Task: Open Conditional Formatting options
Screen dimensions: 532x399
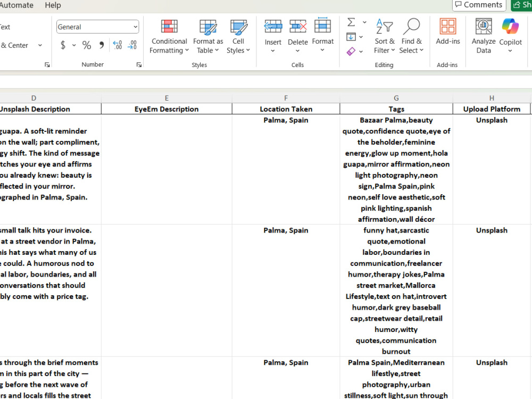Action: [169, 36]
